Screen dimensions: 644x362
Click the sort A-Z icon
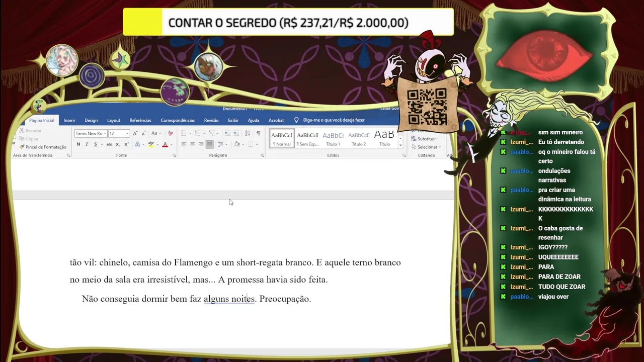247,133
